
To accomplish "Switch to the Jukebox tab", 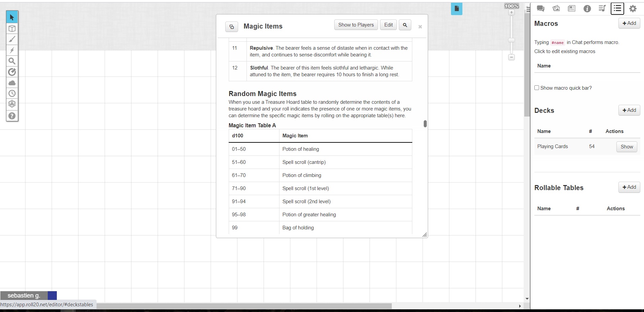I will 602,8.
